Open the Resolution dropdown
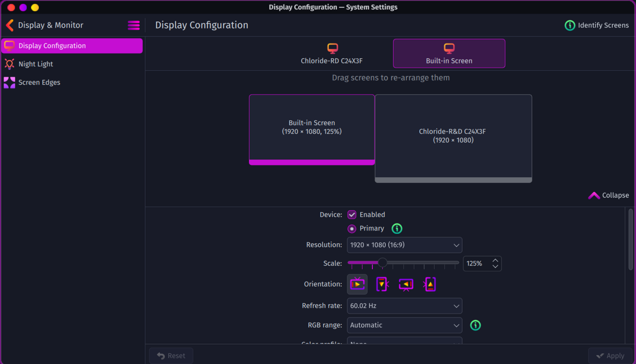This screenshot has width=636, height=364. (x=404, y=245)
